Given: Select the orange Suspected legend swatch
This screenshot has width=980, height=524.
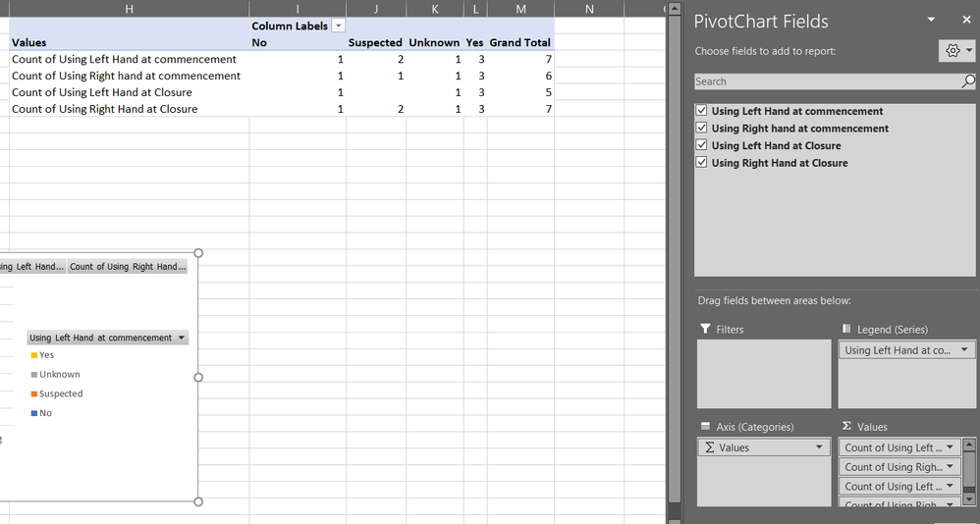Looking at the screenshot, I should click(x=33, y=393).
